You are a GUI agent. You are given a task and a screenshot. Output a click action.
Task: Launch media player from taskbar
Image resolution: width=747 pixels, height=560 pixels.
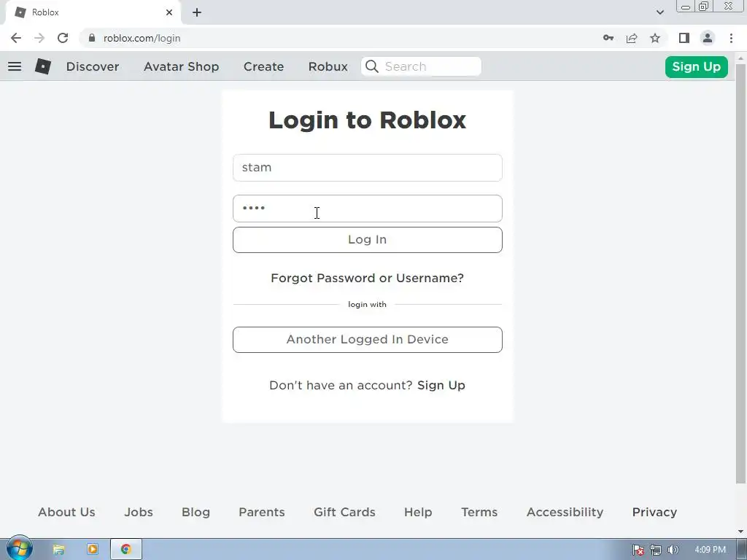click(x=93, y=549)
